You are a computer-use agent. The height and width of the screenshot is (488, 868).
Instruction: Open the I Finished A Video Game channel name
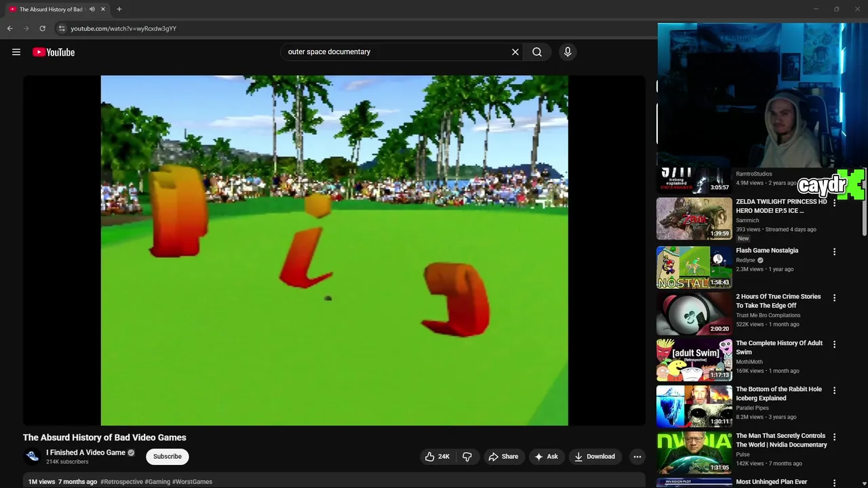[85, 453]
